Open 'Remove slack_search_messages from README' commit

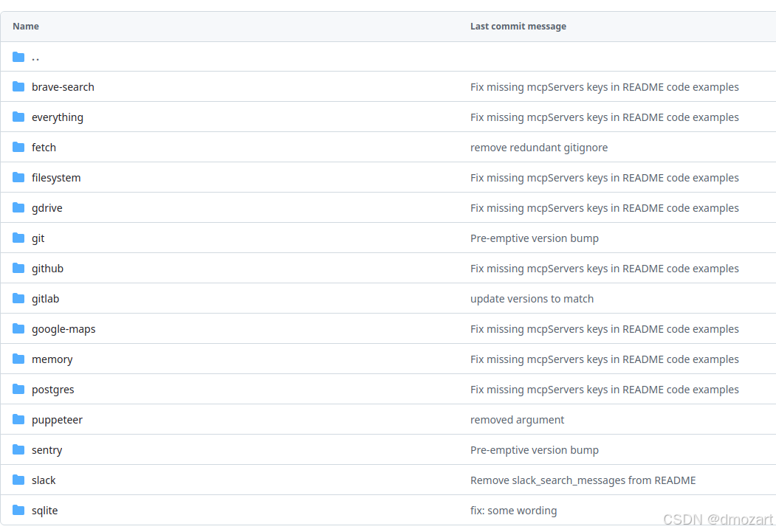pos(583,480)
